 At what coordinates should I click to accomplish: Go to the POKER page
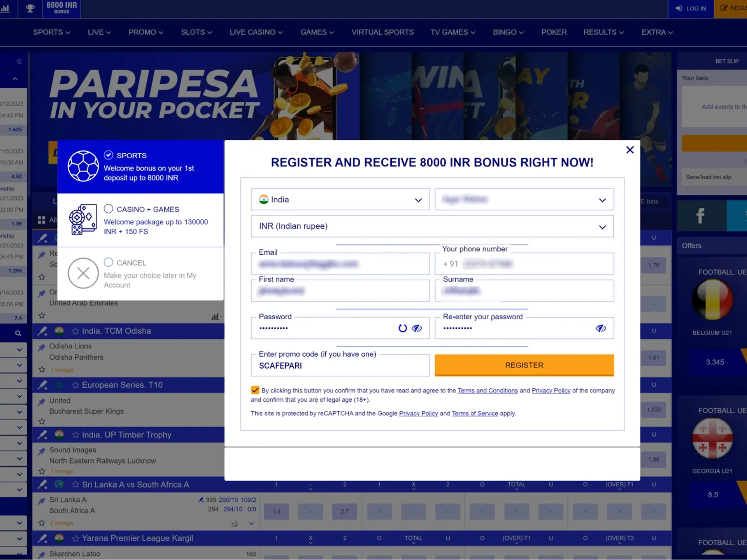click(x=554, y=32)
